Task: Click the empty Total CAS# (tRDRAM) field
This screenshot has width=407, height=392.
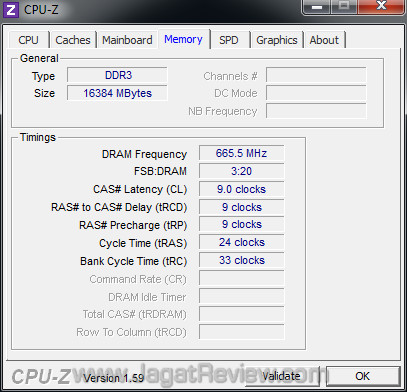Action: point(241,314)
